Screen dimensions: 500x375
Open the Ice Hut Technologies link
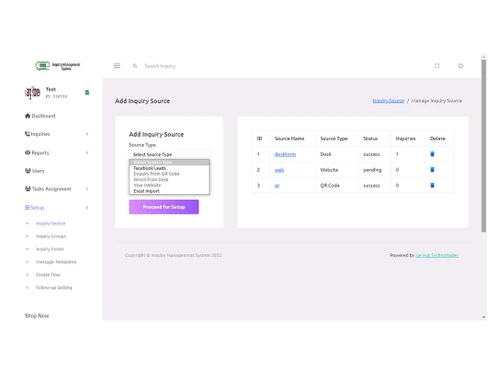click(x=437, y=255)
